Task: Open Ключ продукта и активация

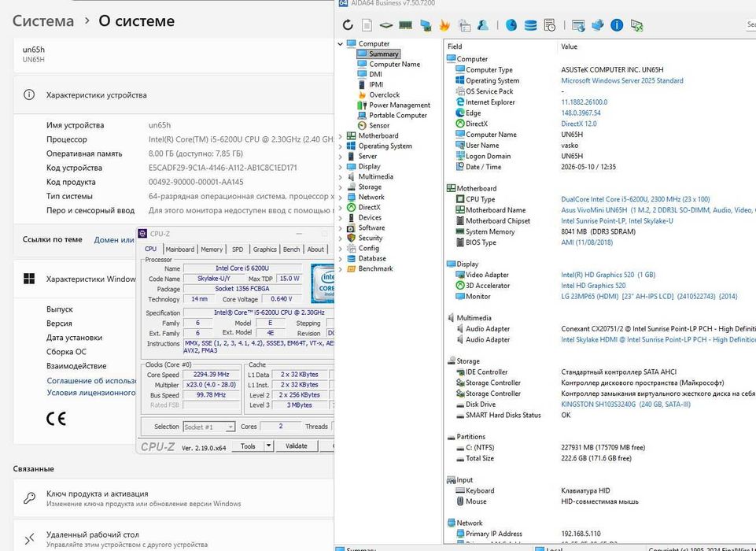Action: coord(174,498)
